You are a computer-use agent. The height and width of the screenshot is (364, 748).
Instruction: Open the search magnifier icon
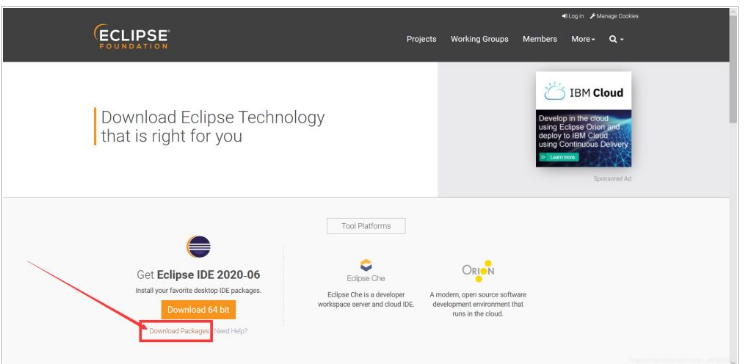[x=613, y=39]
